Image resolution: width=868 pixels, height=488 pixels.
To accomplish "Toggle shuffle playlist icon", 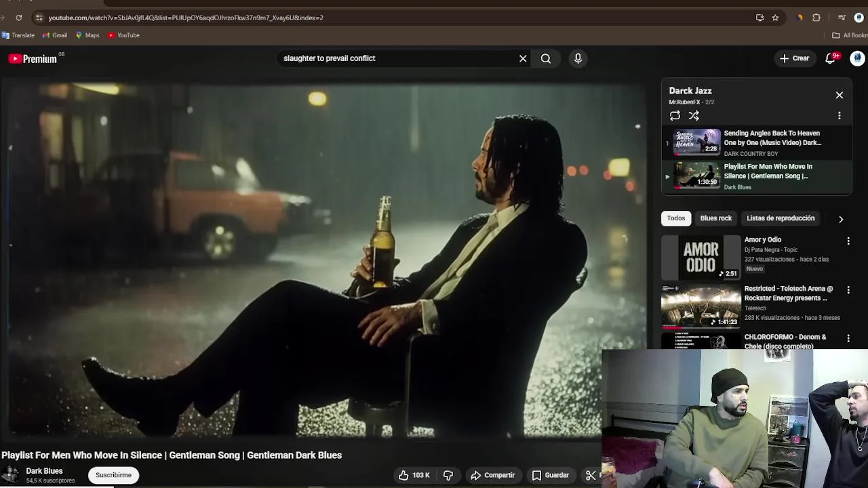I will coord(694,116).
